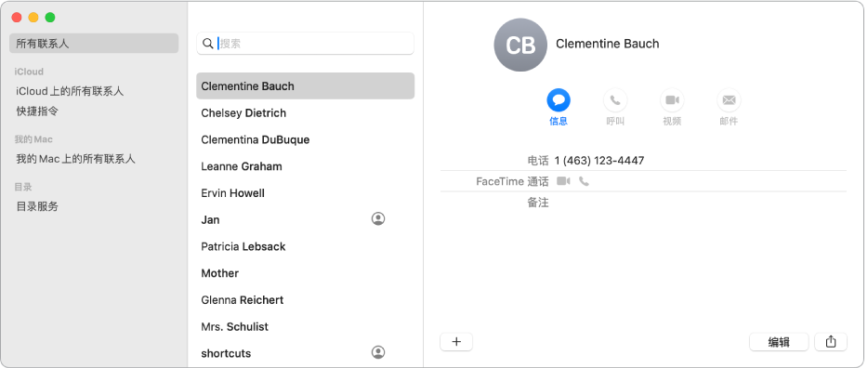This screenshot has height=368, width=868.
Task: Select contact Chelsey Dietrich
Action: [305, 112]
